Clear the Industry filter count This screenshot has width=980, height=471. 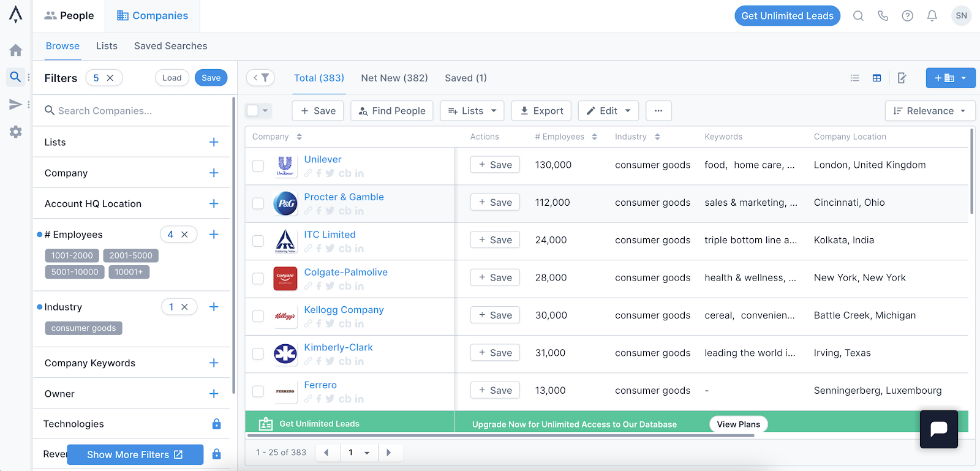coord(184,307)
